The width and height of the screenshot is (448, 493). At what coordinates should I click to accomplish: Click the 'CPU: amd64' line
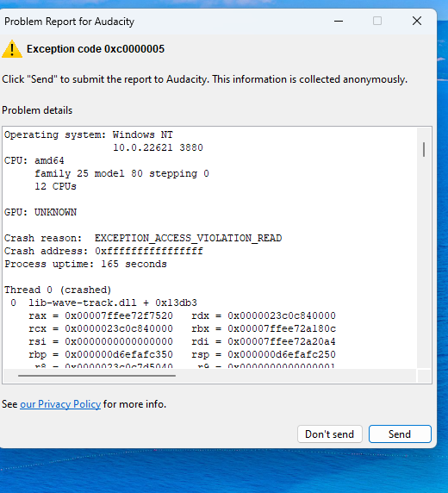coord(34,160)
